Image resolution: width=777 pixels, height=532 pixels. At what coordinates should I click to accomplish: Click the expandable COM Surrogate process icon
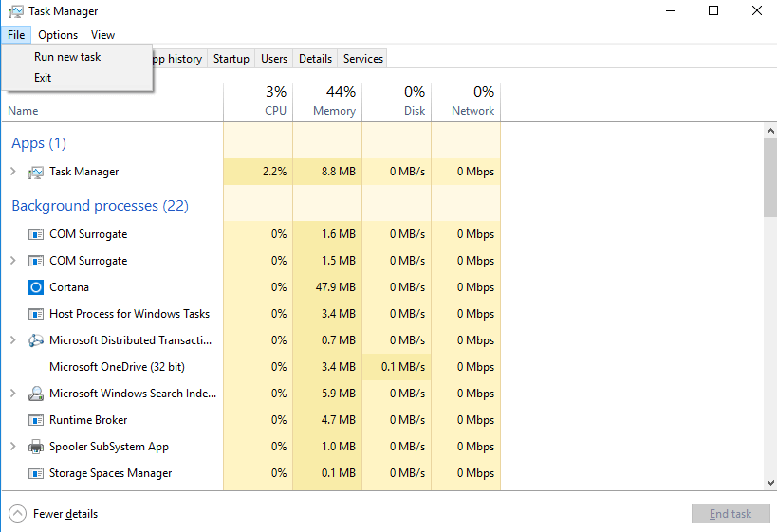(36, 261)
